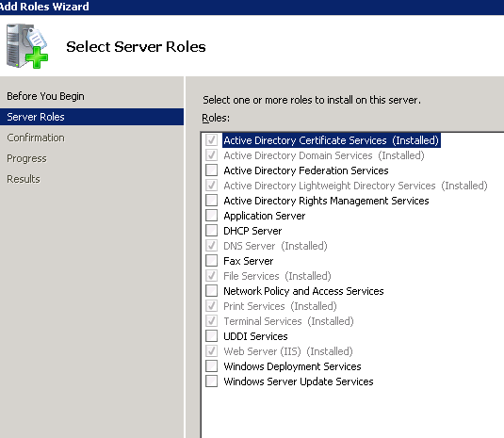504x438 pixels.
Task: Check Windows Server Update Services checkbox
Action: click(x=212, y=381)
